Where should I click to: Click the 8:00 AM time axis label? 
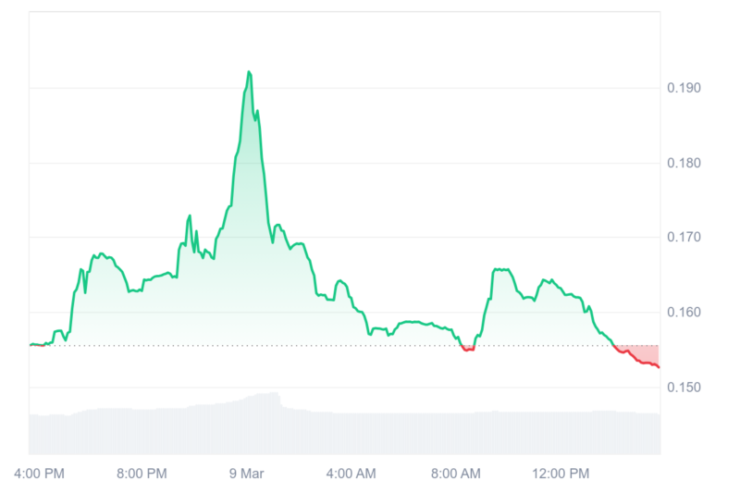click(x=455, y=473)
